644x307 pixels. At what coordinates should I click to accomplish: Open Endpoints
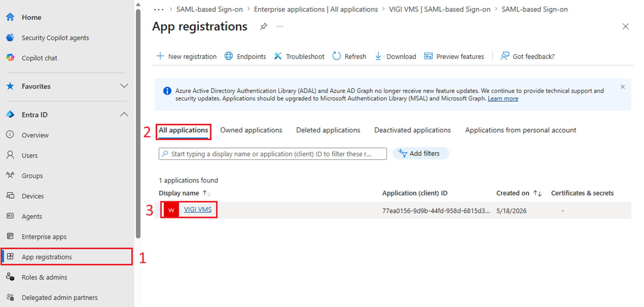(245, 56)
